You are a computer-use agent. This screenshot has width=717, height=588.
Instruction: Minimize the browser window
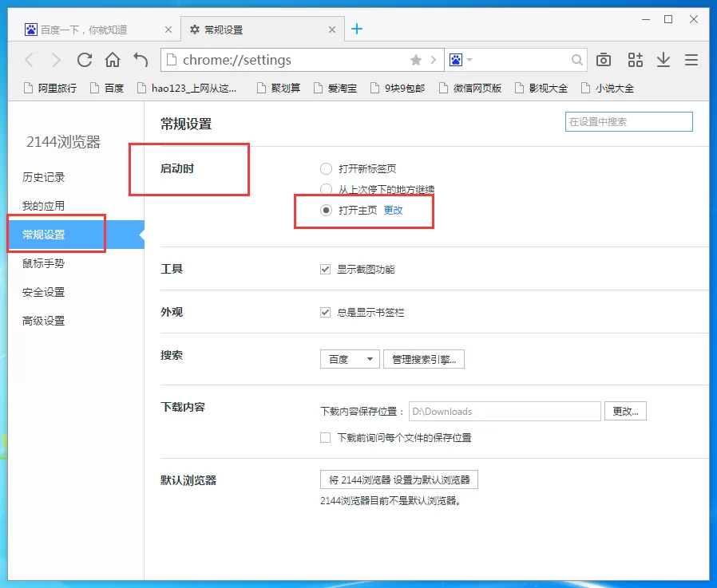tap(646, 20)
